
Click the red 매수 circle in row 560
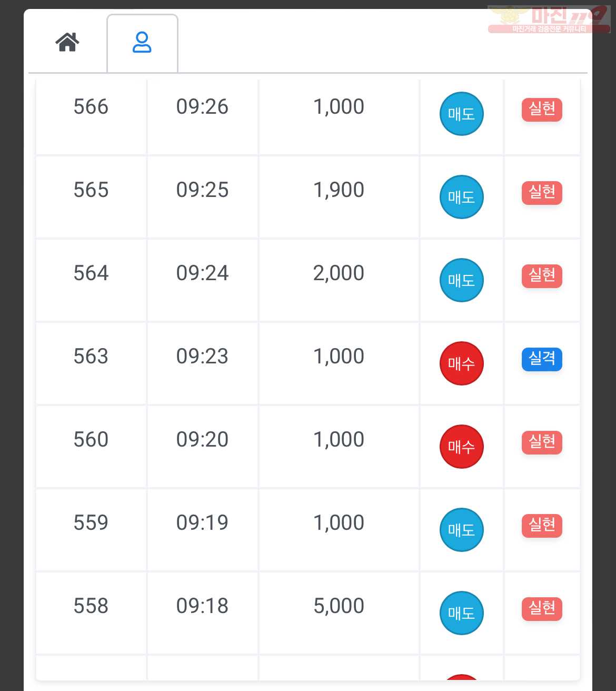pos(462,447)
